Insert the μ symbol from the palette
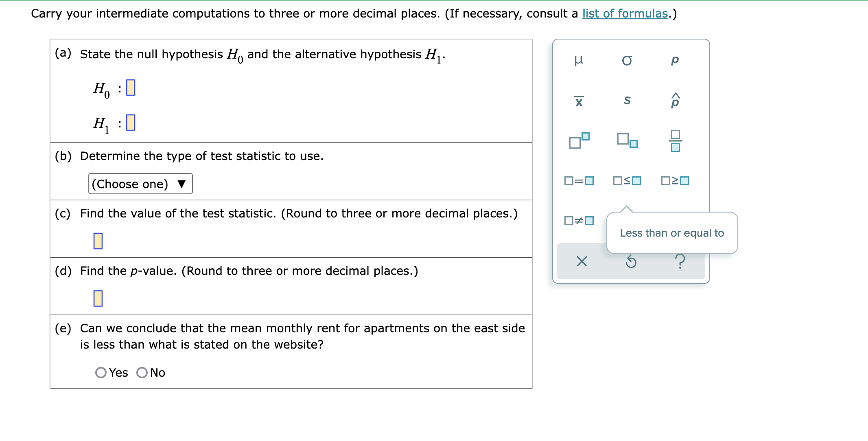Viewport: 868px width, 441px height. (579, 60)
